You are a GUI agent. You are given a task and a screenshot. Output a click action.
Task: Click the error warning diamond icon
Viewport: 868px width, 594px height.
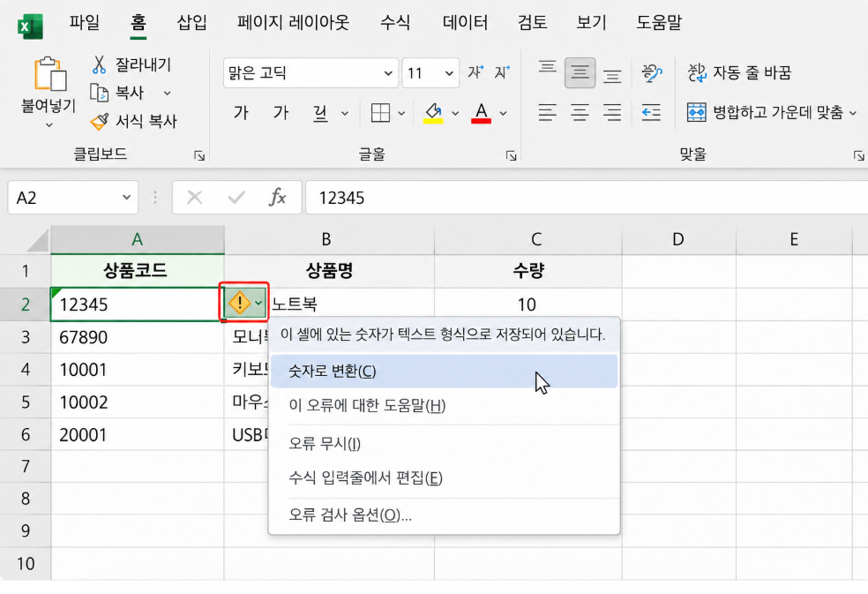pyautogui.click(x=239, y=303)
